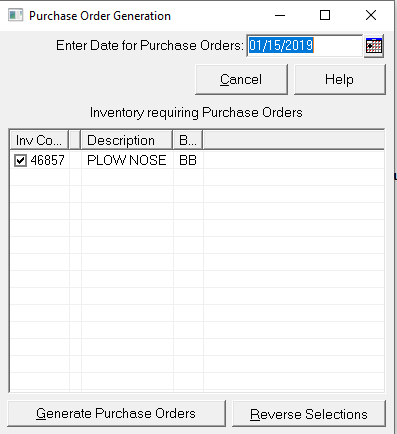Maximize the Purchase Order Generation window
The image size is (397, 434).
pos(325,15)
